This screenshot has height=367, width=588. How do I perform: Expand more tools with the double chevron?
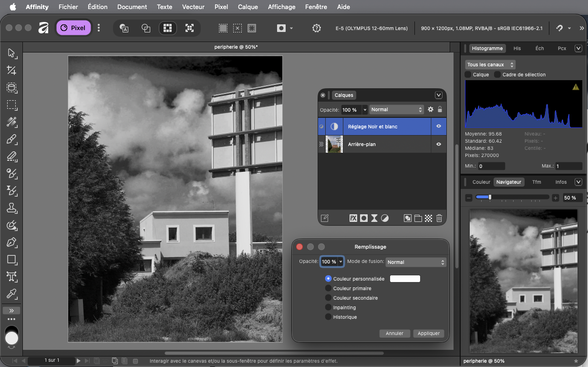pos(11,310)
